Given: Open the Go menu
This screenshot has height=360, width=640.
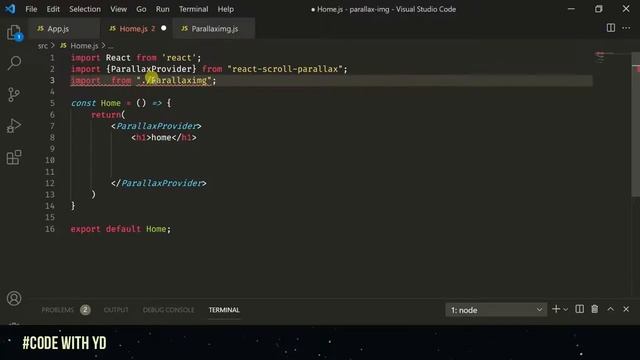Looking at the screenshot, I should click(141, 9).
